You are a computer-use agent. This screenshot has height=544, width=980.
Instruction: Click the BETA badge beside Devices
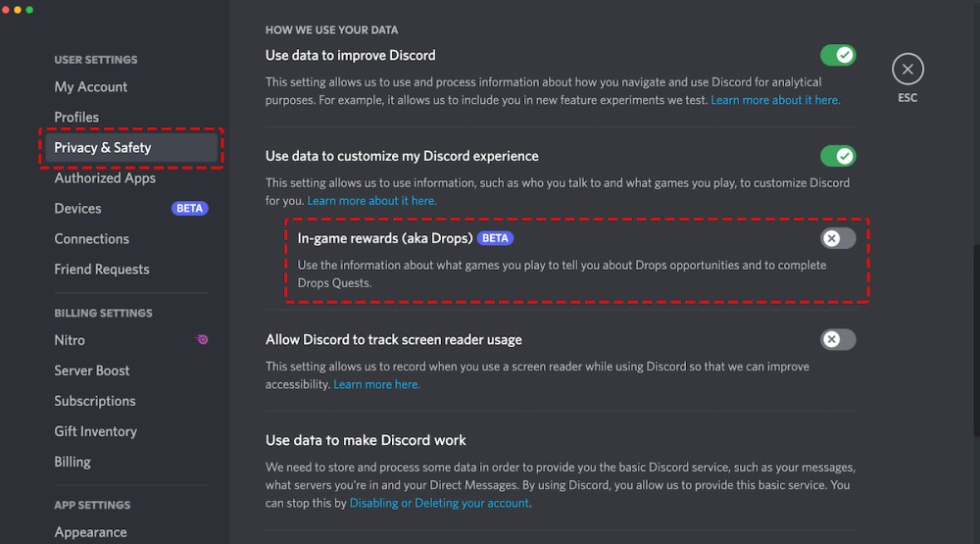(x=189, y=209)
